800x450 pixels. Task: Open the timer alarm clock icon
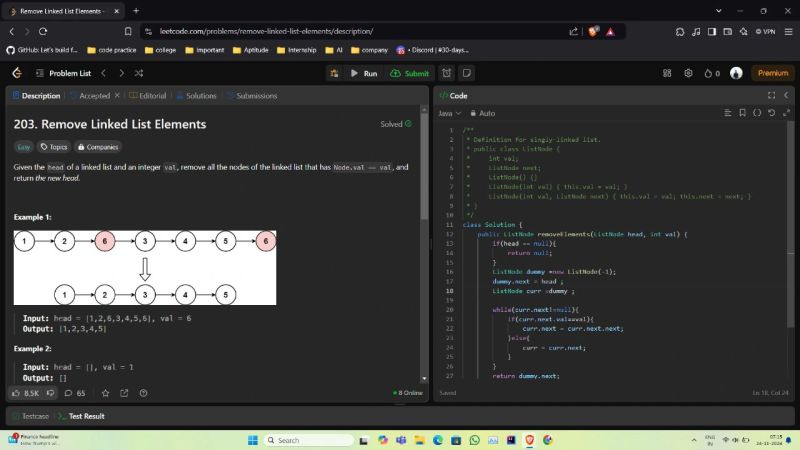tap(446, 73)
